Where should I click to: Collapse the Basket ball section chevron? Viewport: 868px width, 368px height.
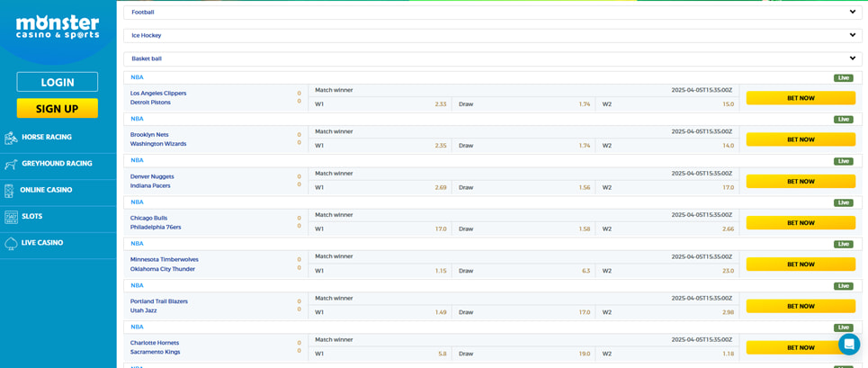click(x=852, y=58)
